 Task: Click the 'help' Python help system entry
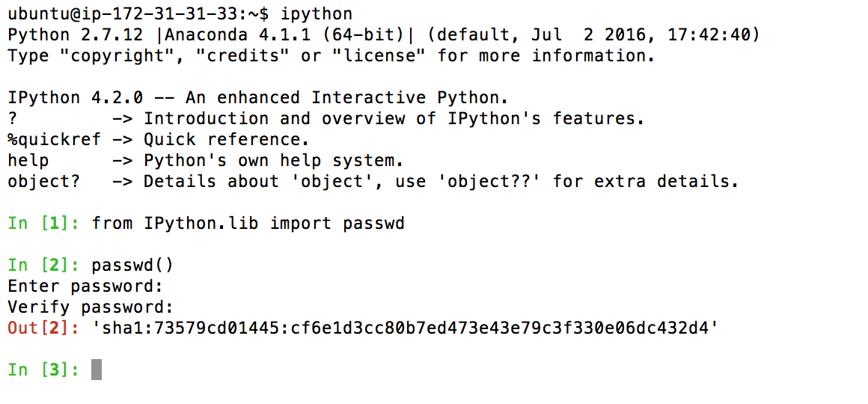click(28, 160)
